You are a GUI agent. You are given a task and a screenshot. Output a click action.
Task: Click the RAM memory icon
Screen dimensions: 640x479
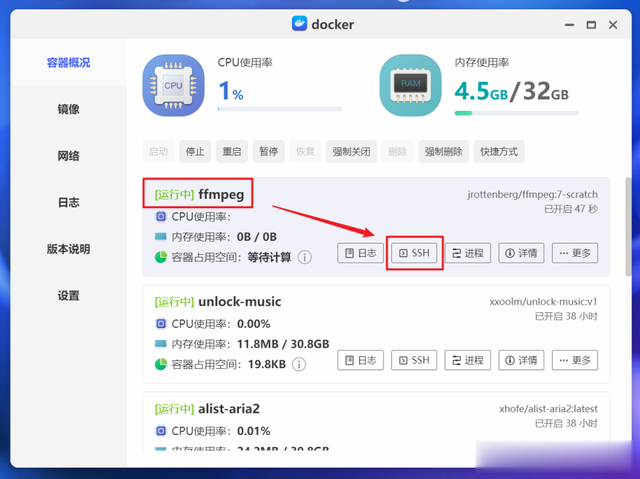(410, 85)
